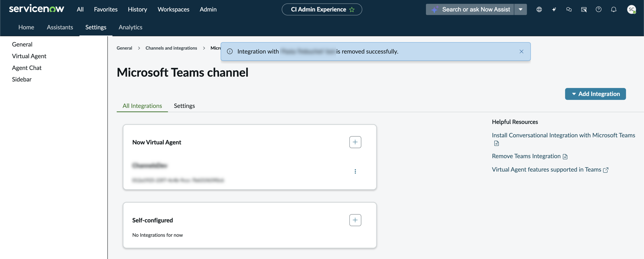
Task: Open the chat conversations icon in the header
Action: 569,9
